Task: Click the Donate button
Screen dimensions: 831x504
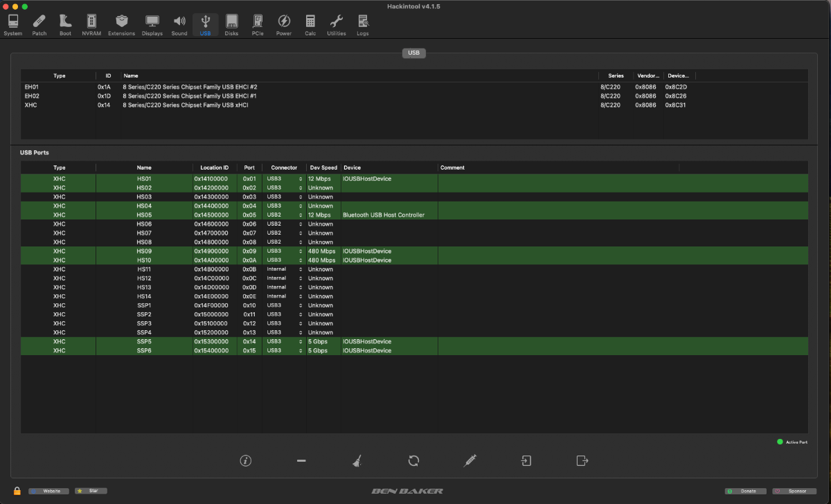Action: (x=745, y=491)
